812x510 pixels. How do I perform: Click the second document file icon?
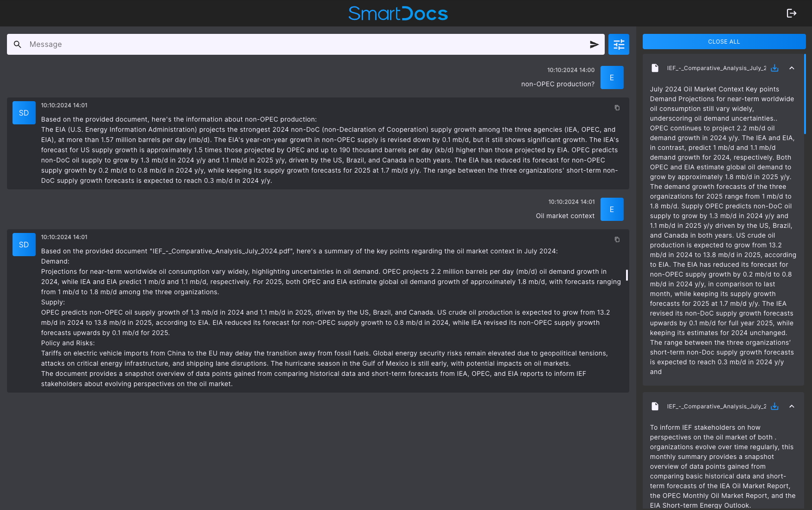tap(655, 407)
